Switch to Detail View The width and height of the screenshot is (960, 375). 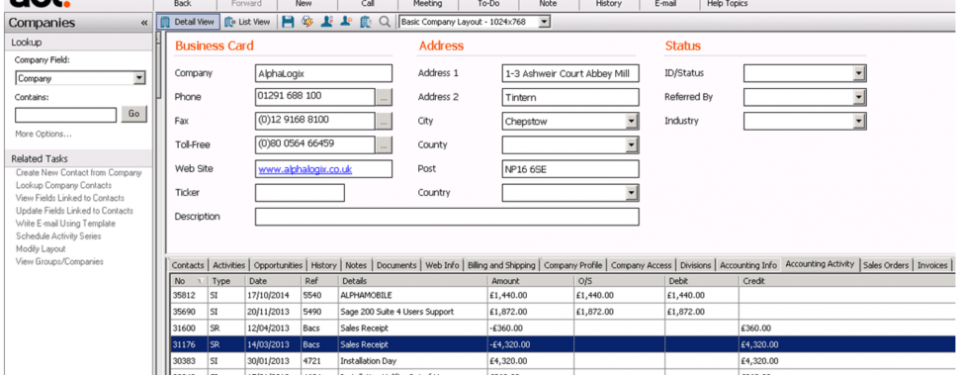point(188,22)
